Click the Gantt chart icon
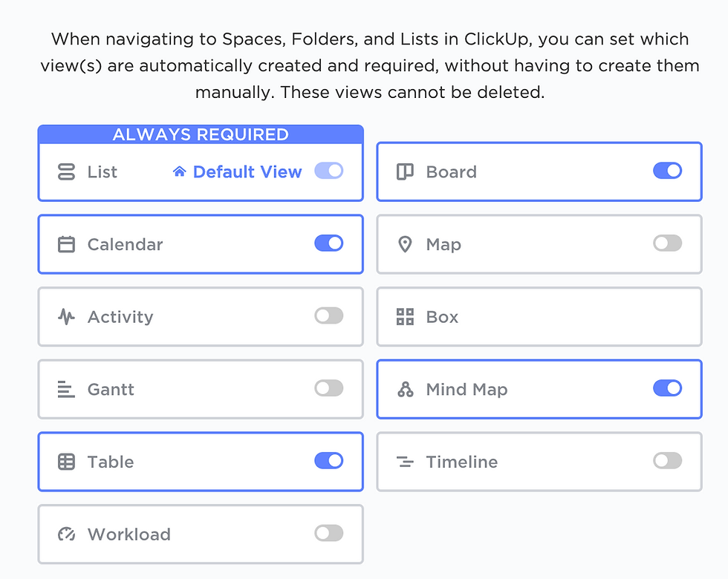The image size is (728, 579). 66,389
